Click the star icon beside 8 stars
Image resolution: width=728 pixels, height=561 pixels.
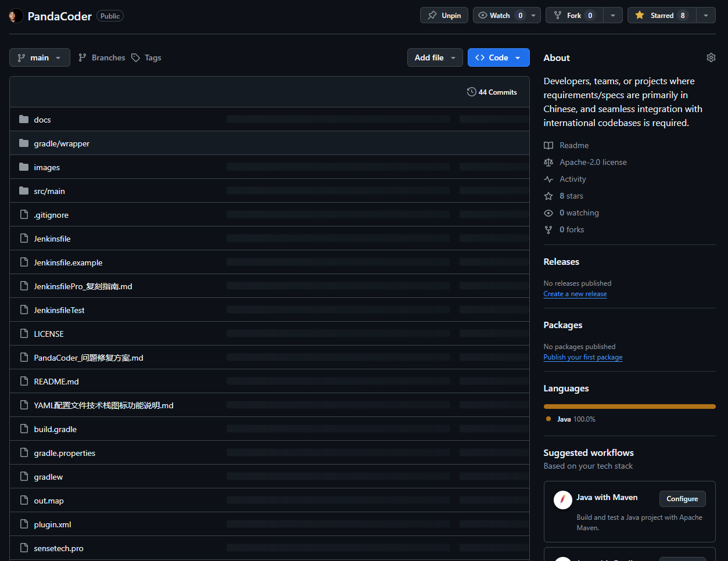(548, 196)
